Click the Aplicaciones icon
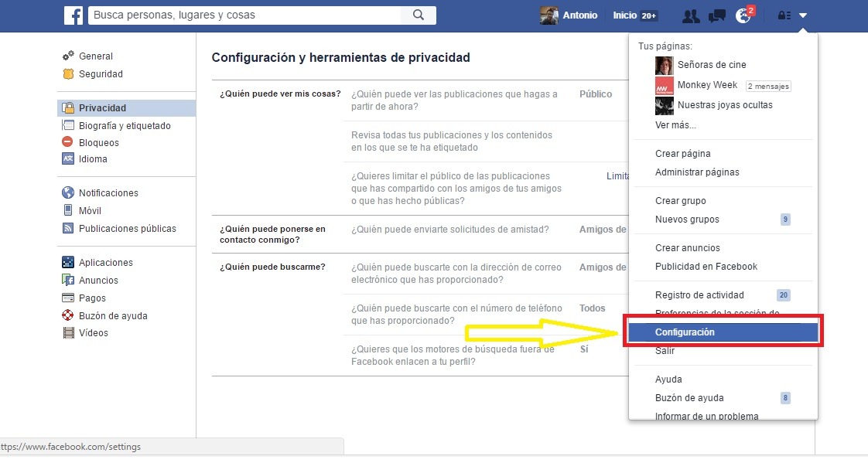The width and height of the screenshot is (868, 463). (x=68, y=262)
